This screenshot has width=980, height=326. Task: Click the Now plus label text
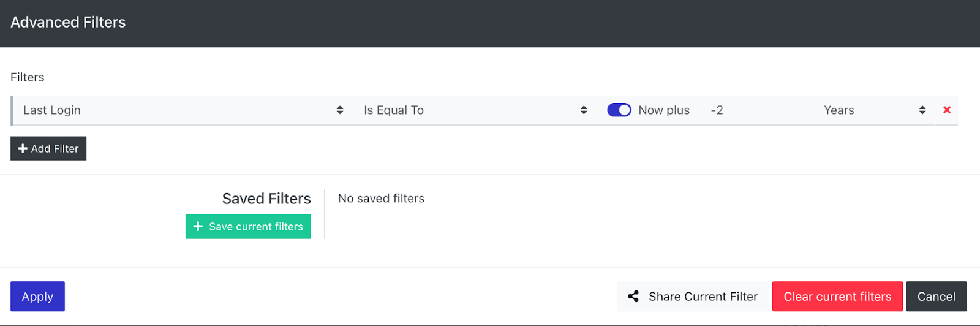(x=664, y=110)
